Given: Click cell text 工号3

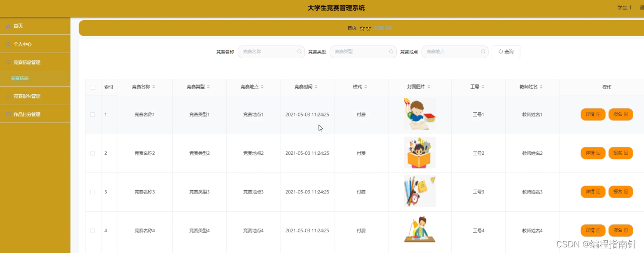Looking at the screenshot, I should 478,192.
